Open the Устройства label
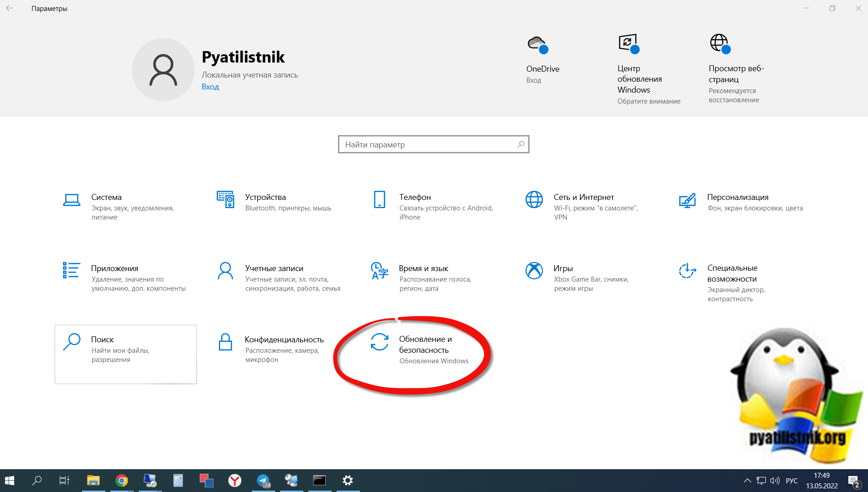Image resolution: width=868 pixels, height=492 pixels. 265,197
